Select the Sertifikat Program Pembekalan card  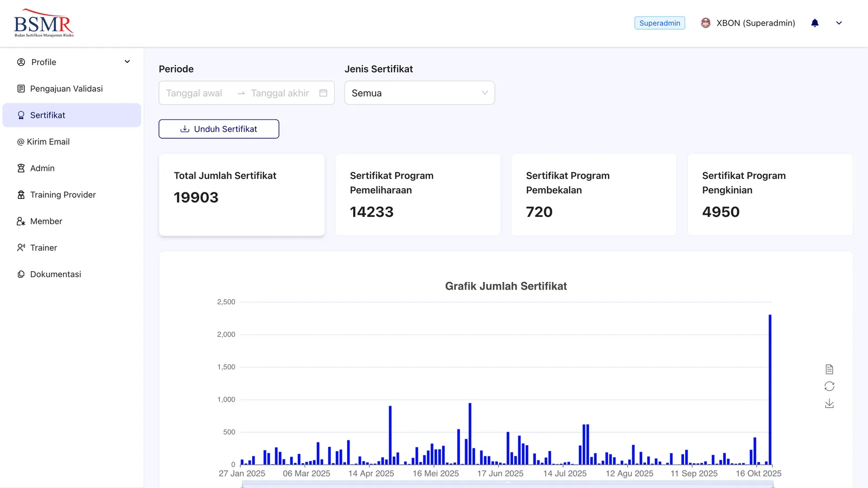pyautogui.click(x=594, y=195)
